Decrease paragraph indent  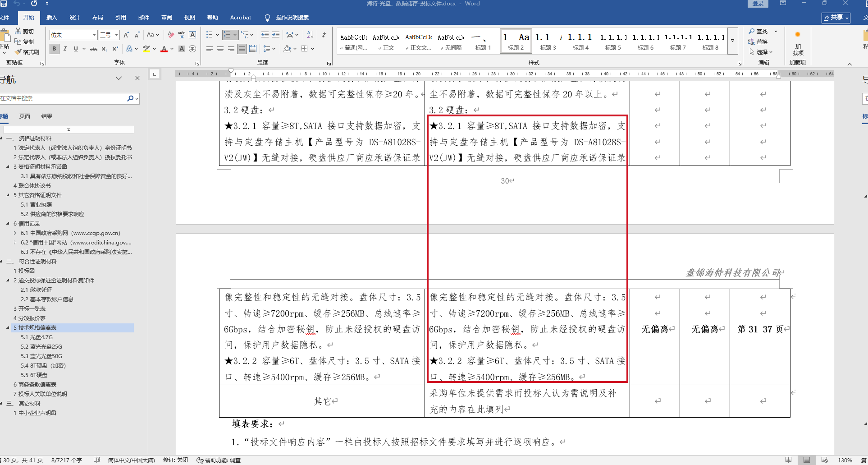265,35
